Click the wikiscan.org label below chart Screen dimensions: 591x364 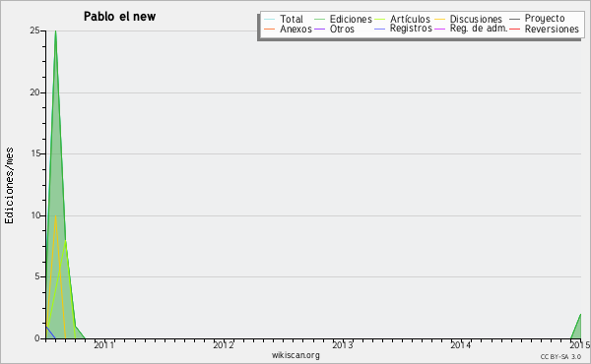point(295,355)
